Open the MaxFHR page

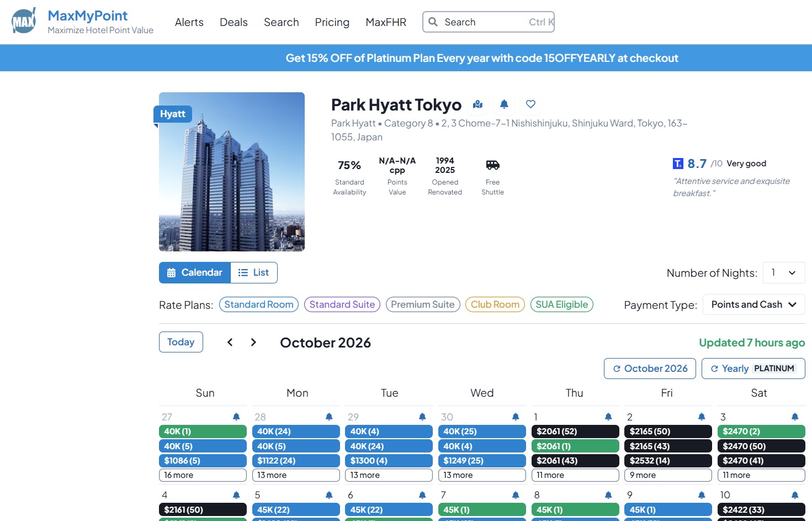click(386, 22)
